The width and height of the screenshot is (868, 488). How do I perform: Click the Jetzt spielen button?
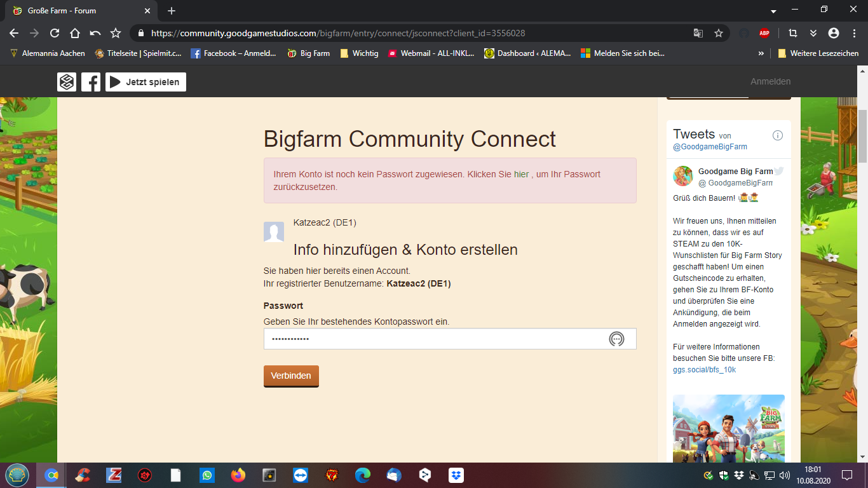[146, 82]
